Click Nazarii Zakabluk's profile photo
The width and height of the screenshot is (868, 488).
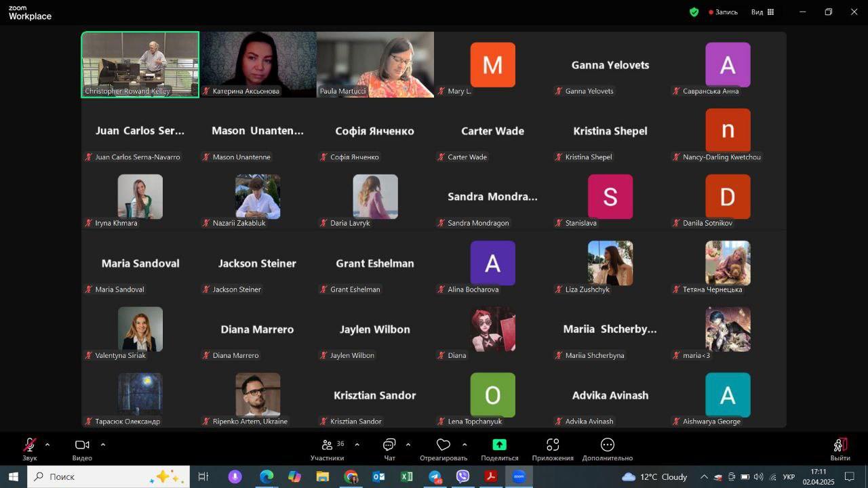tap(258, 197)
